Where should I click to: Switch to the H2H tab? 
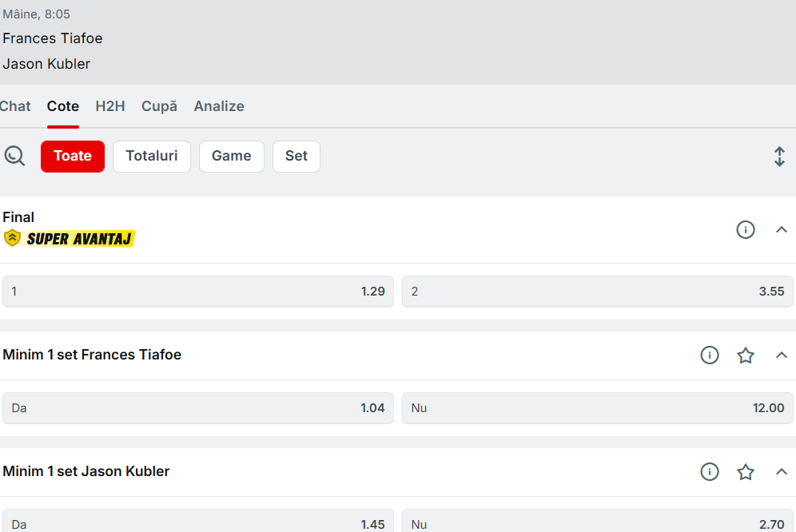(x=110, y=106)
